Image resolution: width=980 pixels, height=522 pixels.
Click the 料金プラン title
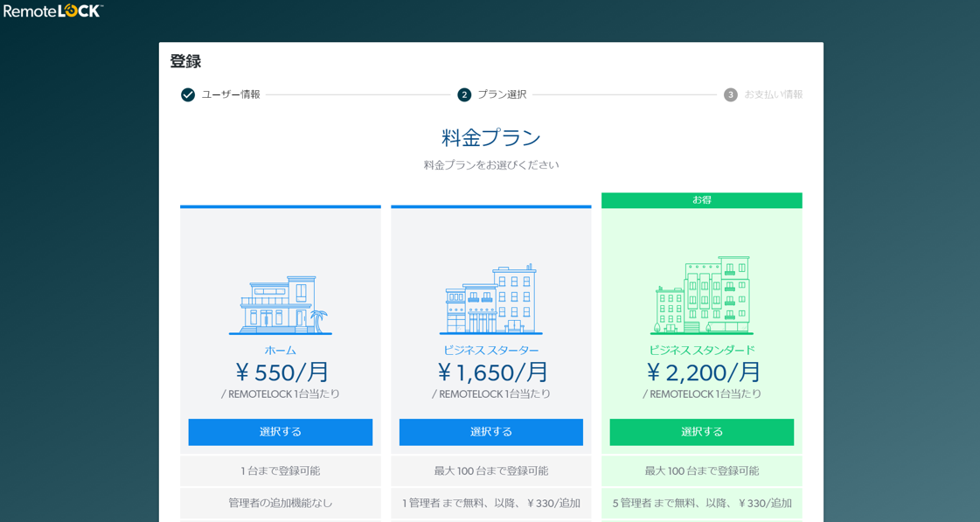pyautogui.click(x=491, y=137)
